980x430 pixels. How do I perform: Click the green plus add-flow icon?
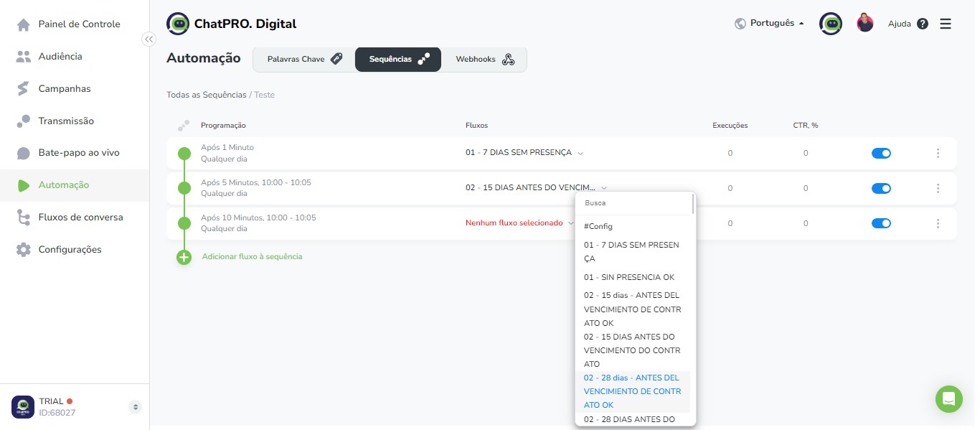tap(184, 257)
